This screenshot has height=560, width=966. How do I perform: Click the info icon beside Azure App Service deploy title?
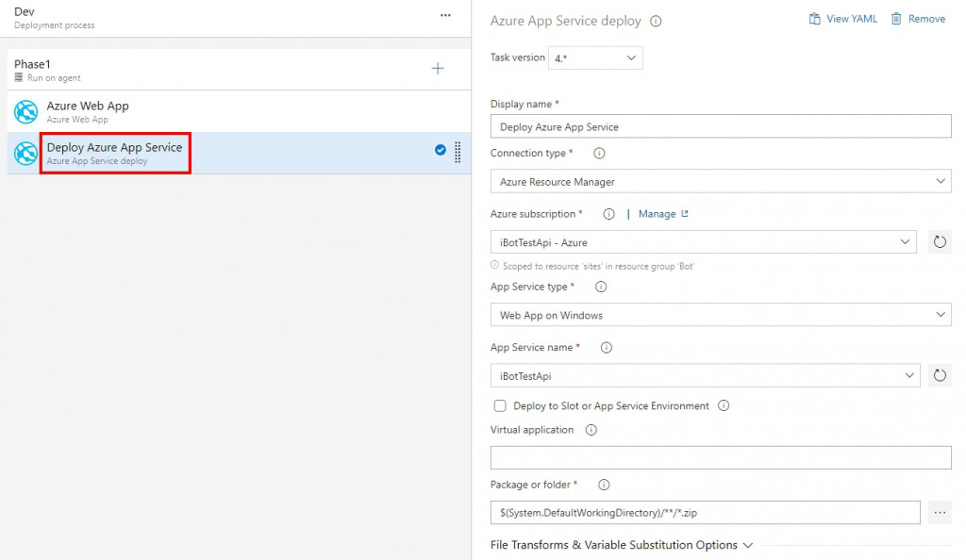657,21
